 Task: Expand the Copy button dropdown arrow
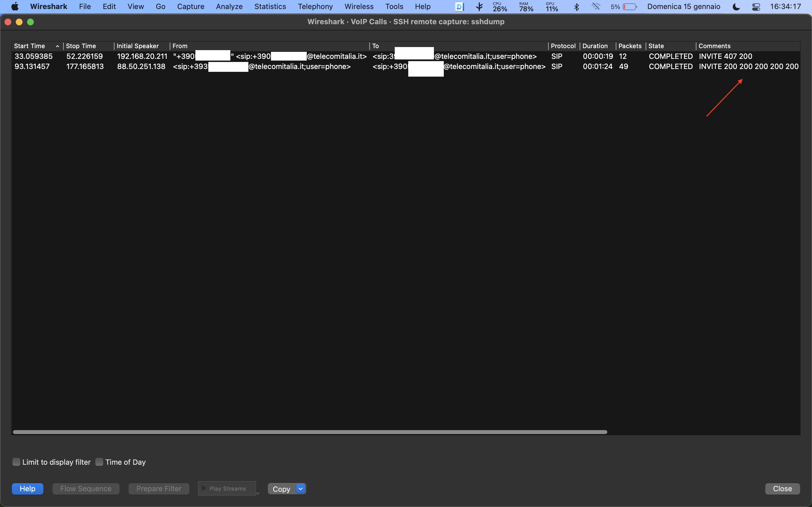click(300, 489)
